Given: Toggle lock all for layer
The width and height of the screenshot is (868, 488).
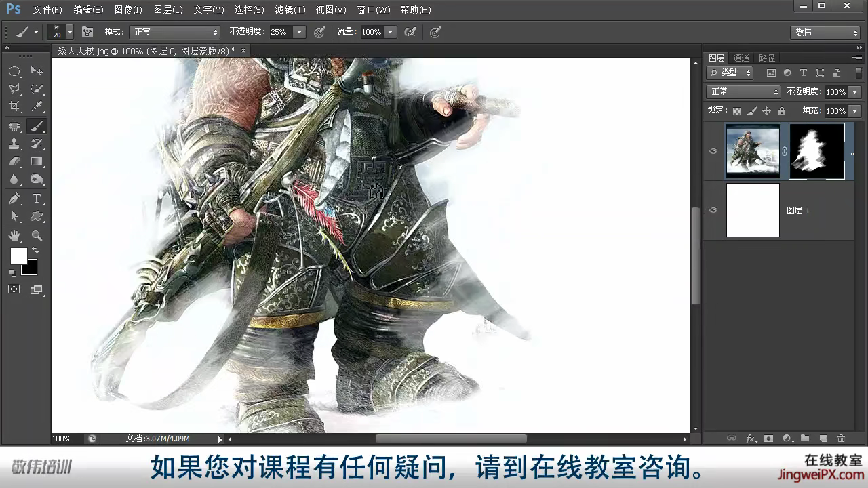Looking at the screenshot, I should point(782,111).
